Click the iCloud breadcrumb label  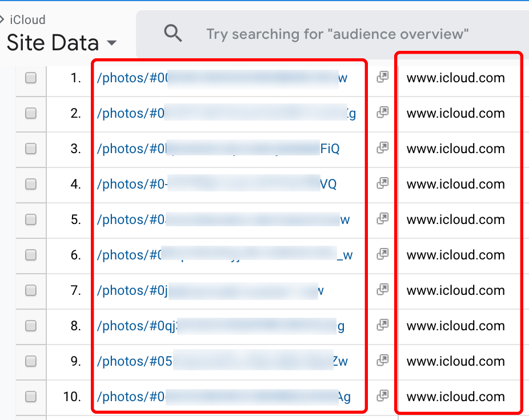coord(27,20)
